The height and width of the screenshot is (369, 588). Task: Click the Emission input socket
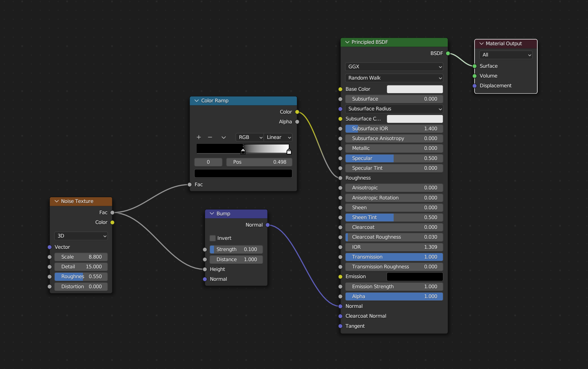click(340, 277)
